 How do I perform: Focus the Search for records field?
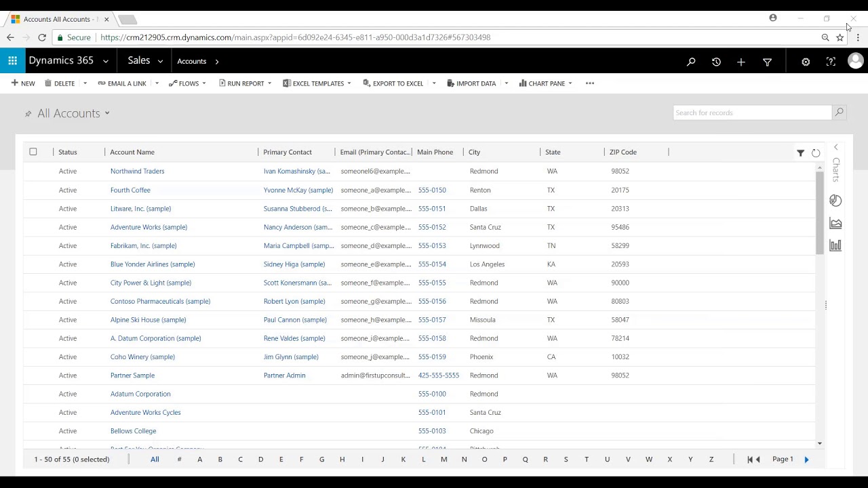pos(753,113)
